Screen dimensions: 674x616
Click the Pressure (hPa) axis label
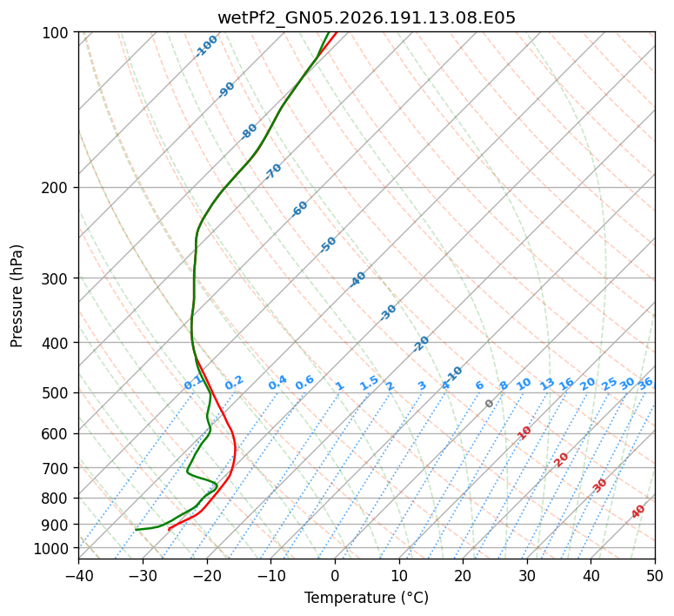(17, 296)
